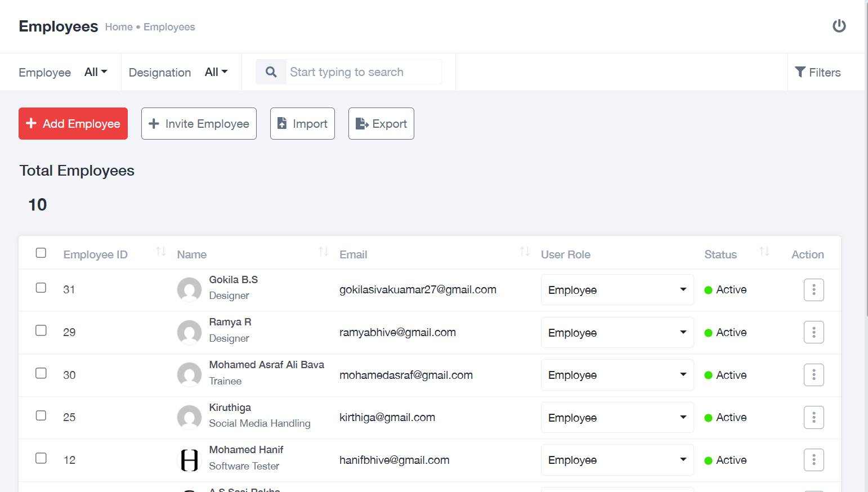Viewport: 868px width, 492px height.
Task: Click email kirthiga@gmail.com
Action: pos(387,417)
